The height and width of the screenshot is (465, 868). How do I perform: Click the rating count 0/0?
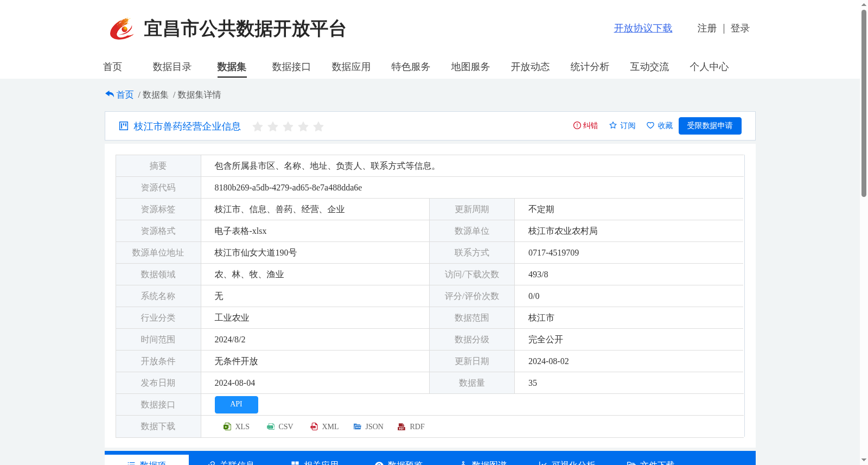pos(534,296)
